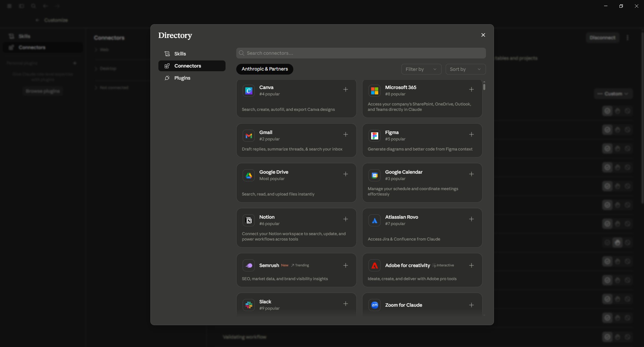Image resolution: width=644 pixels, height=347 pixels.
Task: Click the Microsoft 365 logo icon
Action: coord(375,91)
